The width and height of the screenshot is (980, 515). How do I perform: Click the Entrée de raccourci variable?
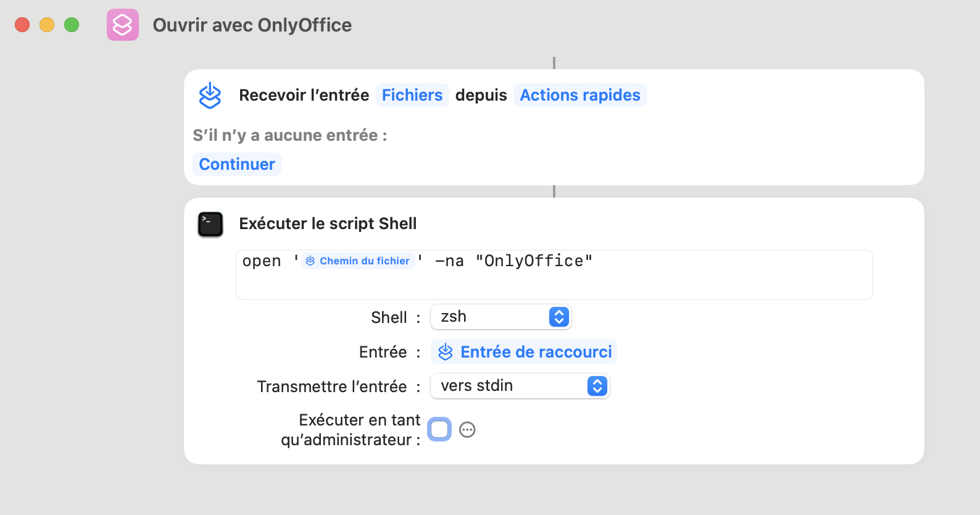coord(524,352)
